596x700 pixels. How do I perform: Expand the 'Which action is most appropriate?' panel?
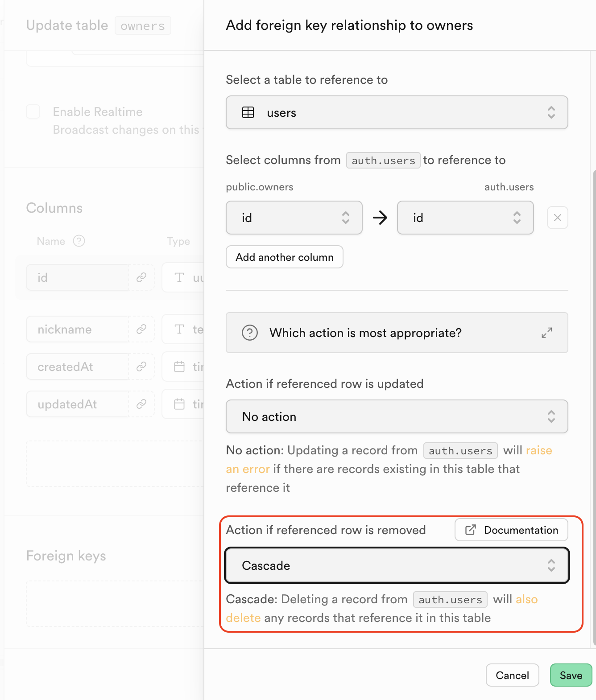[x=547, y=333]
